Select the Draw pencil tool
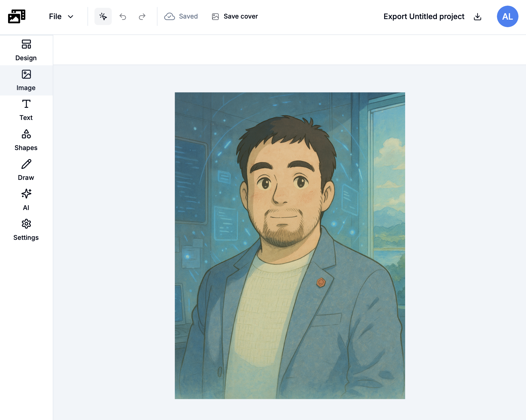Image resolution: width=526 pixels, height=420 pixels. tap(26, 170)
